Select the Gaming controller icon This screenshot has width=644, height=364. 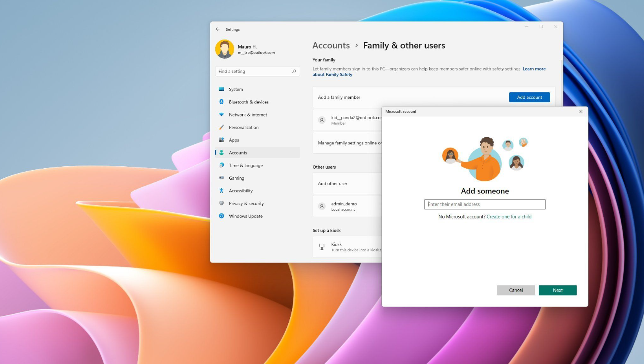tap(221, 178)
